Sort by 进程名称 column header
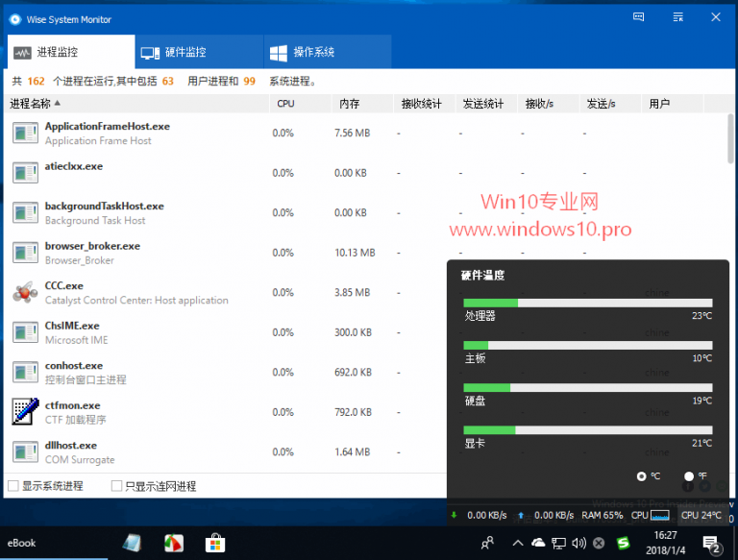Screen dimensions: 738x560 coord(136,104)
